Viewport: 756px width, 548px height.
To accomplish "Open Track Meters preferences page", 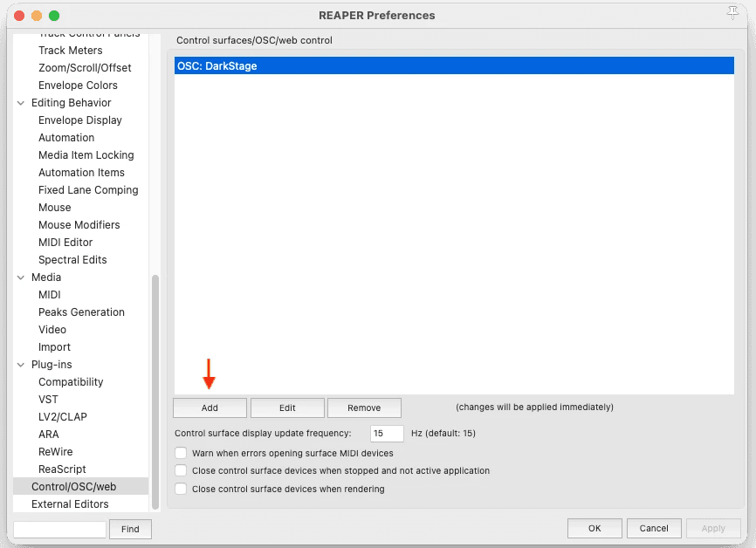I will click(71, 51).
